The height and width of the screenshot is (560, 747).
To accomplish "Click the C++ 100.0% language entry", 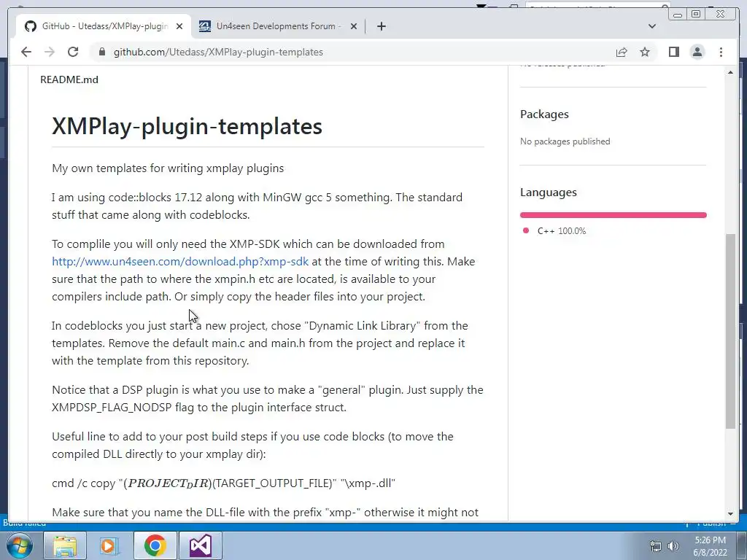I will (555, 231).
